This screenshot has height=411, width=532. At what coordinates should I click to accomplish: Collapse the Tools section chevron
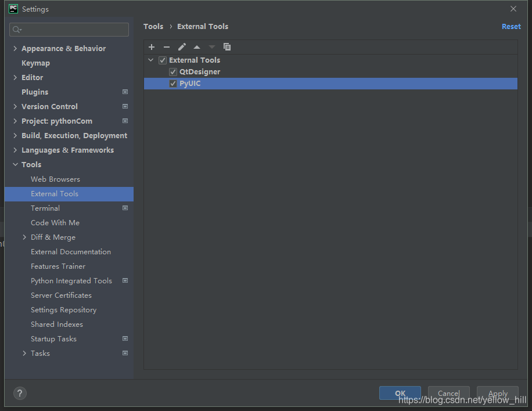[x=15, y=164]
